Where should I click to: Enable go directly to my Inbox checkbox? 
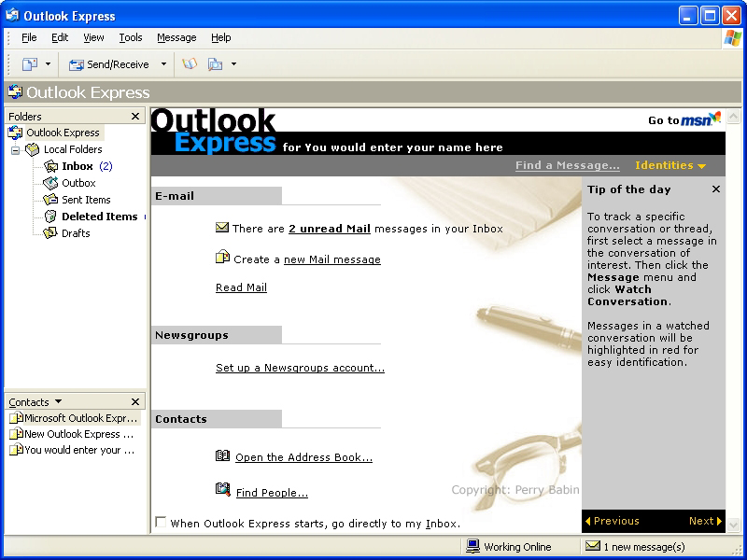pyautogui.click(x=161, y=523)
